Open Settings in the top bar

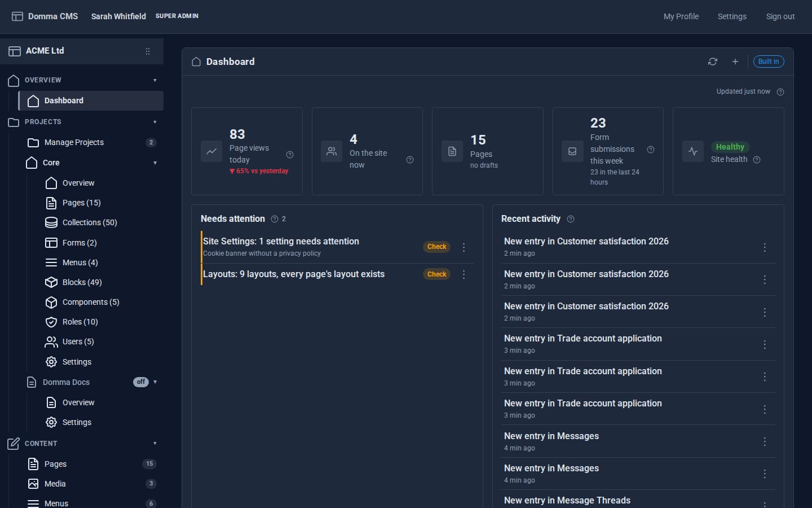(x=732, y=16)
